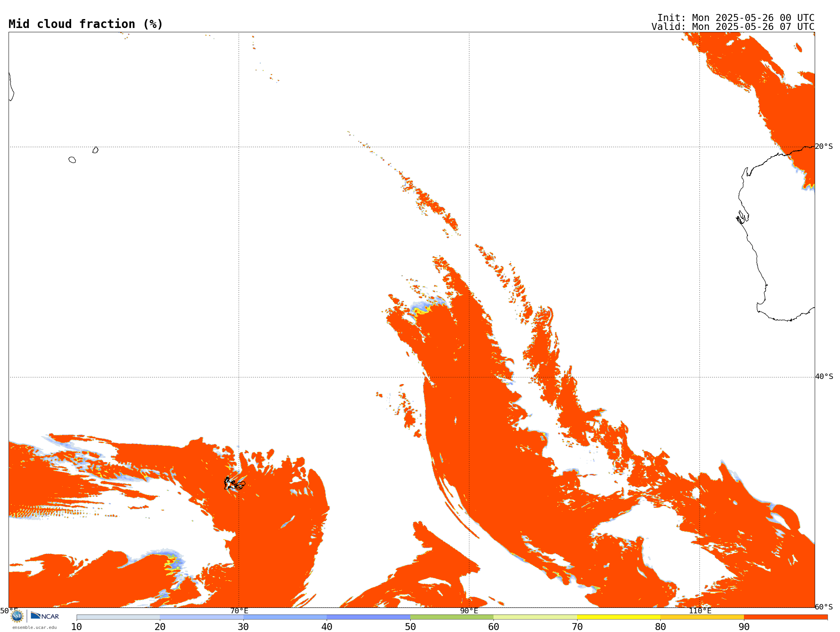Click the 70-80 bright yellow colorbar segment
840x632 pixels.
point(619,617)
